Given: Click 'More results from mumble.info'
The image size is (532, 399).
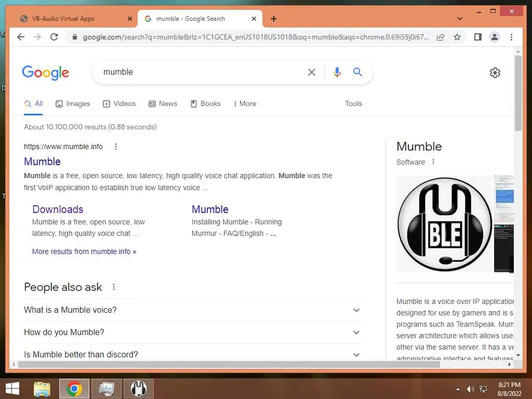Looking at the screenshot, I should tap(84, 252).
